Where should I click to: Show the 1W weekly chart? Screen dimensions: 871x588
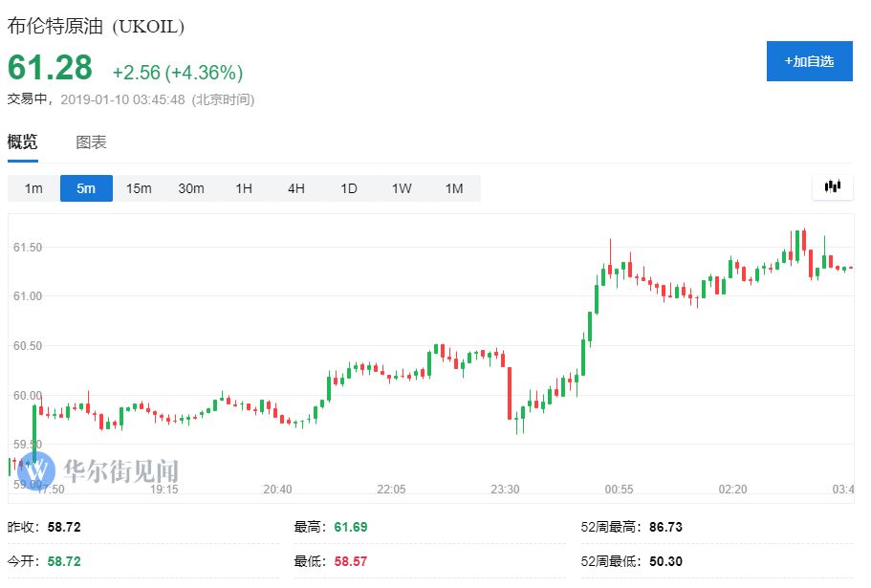(x=402, y=188)
